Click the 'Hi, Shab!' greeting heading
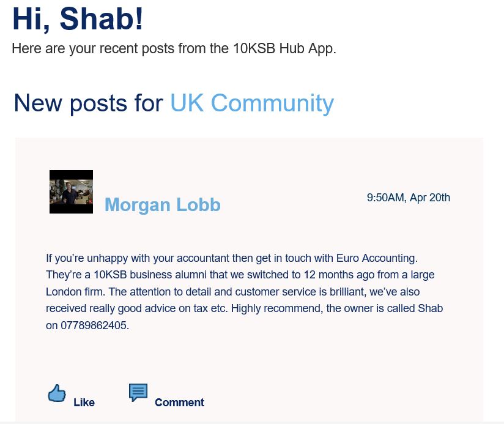504x424 pixels. pyautogui.click(x=78, y=20)
